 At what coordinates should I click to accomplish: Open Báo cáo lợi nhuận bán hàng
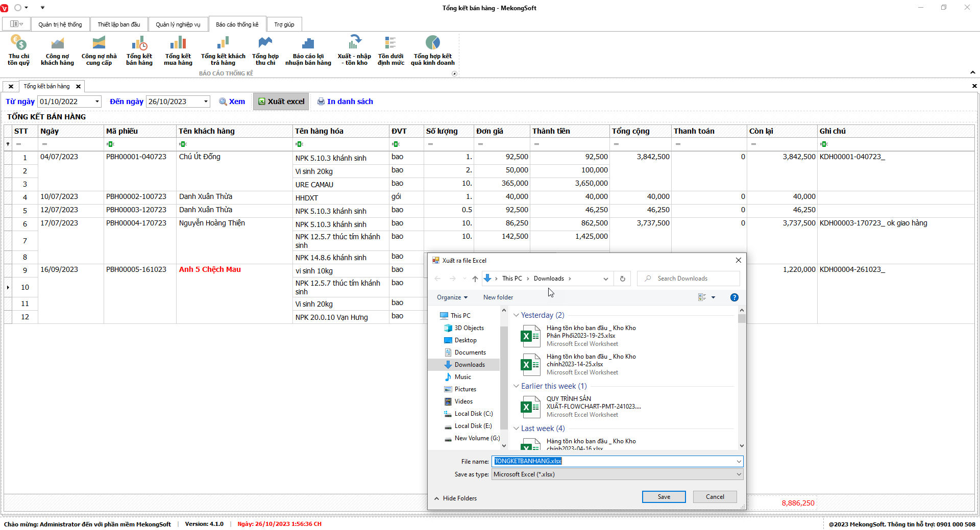308,50
